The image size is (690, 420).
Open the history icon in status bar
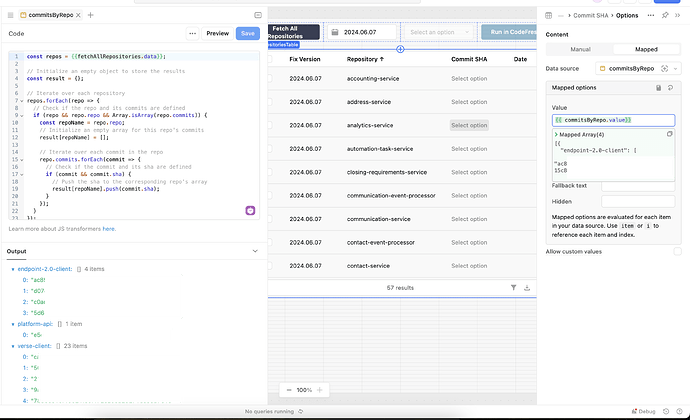click(666, 412)
